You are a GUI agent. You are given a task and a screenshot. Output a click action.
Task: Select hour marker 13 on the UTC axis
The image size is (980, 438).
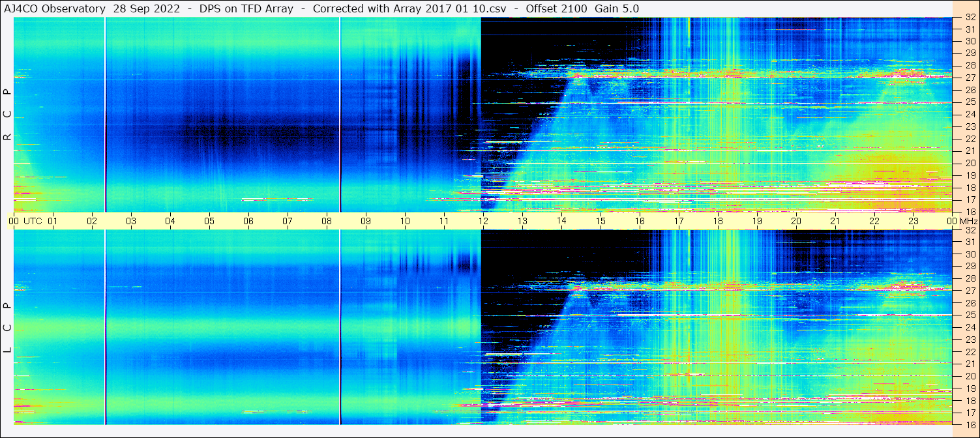pyautogui.click(x=522, y=221)
